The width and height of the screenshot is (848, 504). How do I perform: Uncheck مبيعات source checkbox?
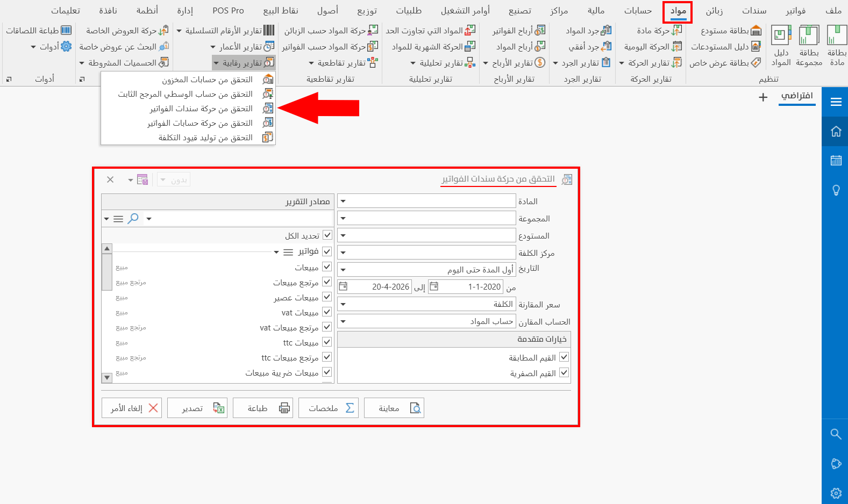[x=327, y=267]
